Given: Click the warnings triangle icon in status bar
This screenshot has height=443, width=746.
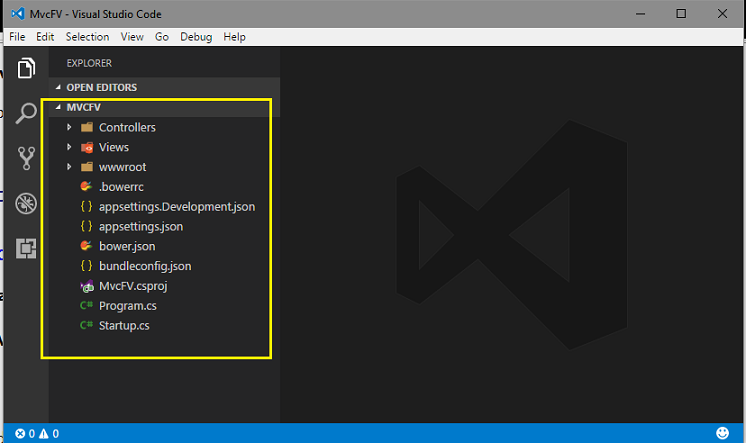Looking at the screenshot, I should tap(44, 433).
